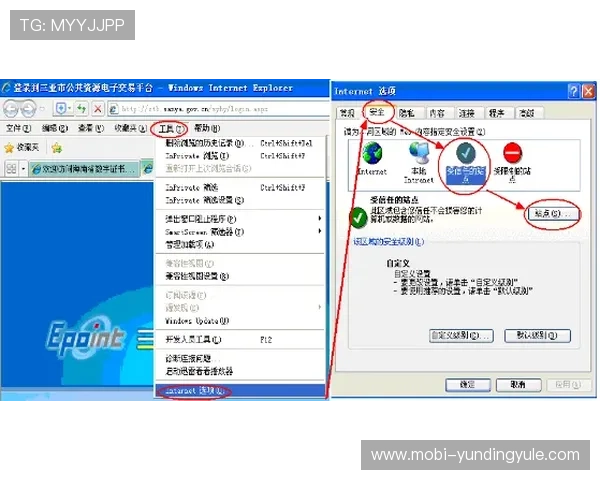Click the 受信任的站点 heading text
The height and width of the screenshot is (480, 600).
pyautogui.click(x=394, y=200)
